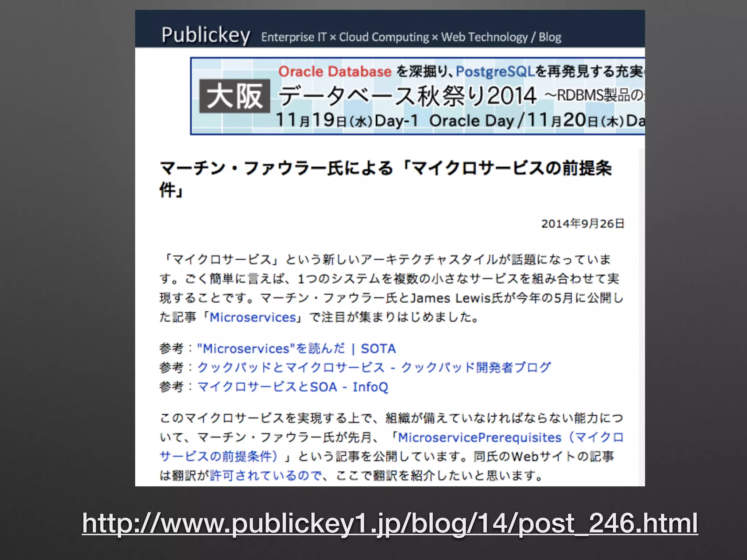Click the 2014年9月26日 article date
The height and width of the screenshot is (560, 747).
[582, 223]
